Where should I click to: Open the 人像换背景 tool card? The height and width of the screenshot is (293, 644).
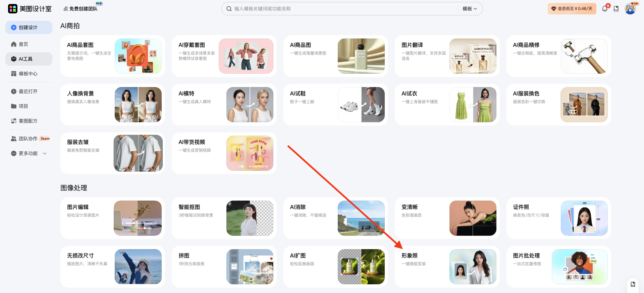click(113, 104)
